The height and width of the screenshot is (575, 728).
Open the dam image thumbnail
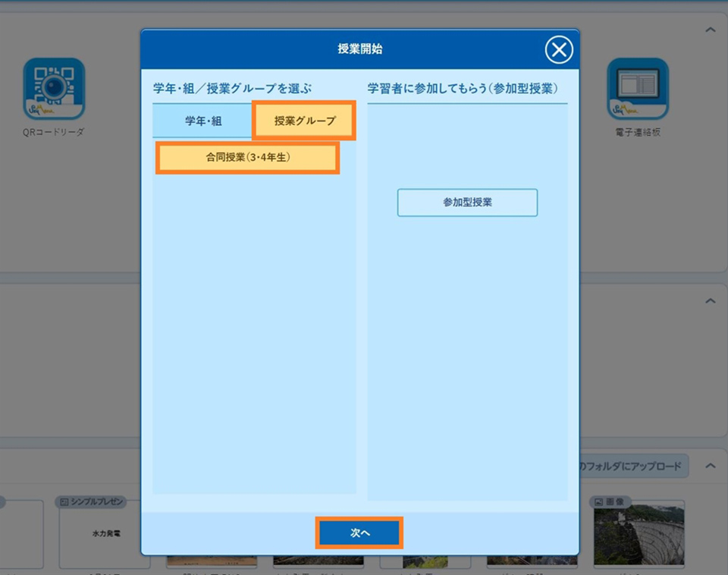click(639, 535)
